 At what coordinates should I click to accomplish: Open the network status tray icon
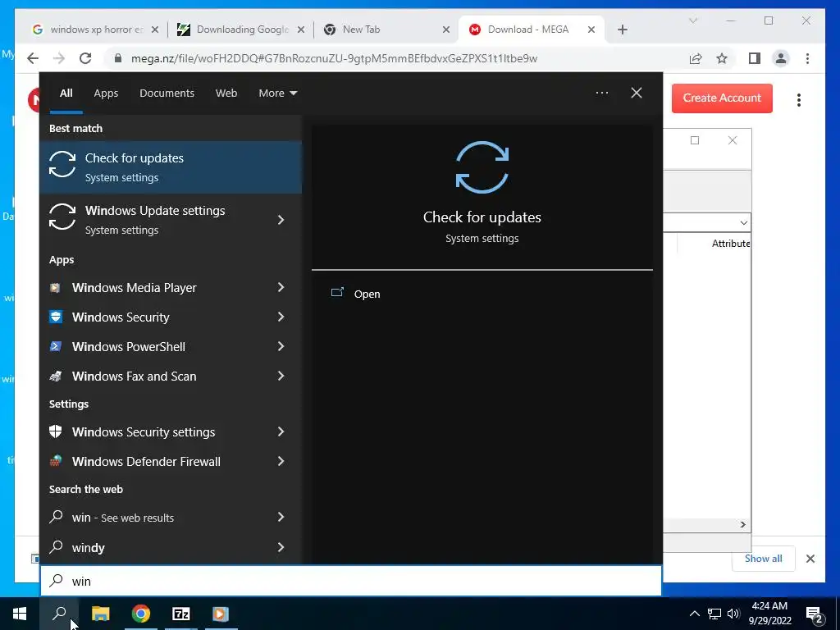click(x=714, y=614)
